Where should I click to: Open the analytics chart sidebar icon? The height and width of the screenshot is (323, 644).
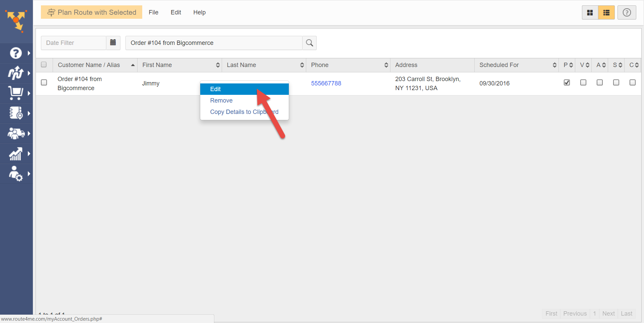(x=16, y=154)
